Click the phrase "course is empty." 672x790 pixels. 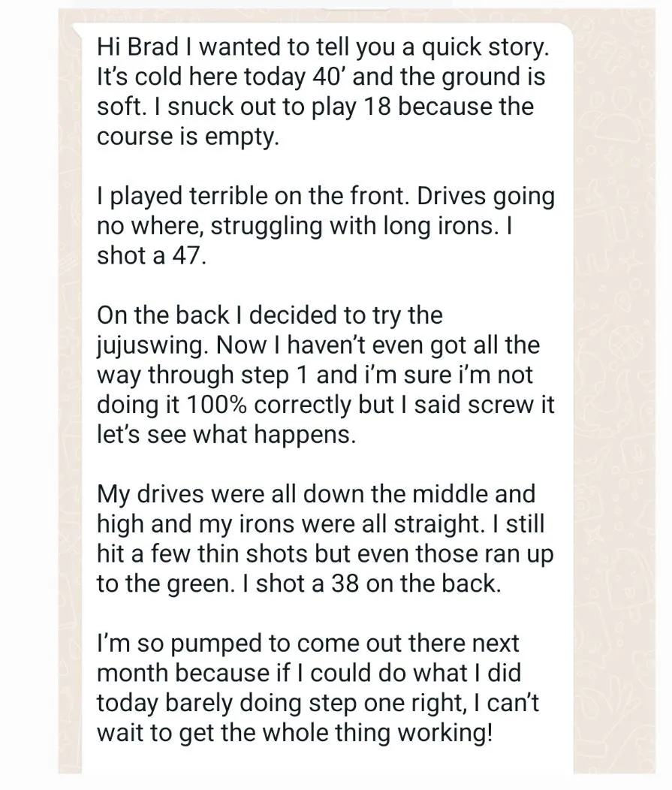pyautogui.click(x=188, y=137)
